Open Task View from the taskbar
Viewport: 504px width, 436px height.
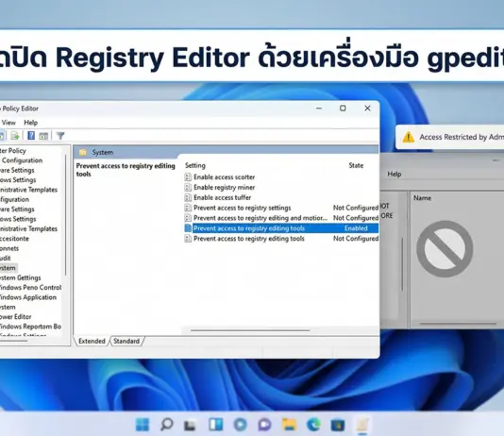point(190,426)
